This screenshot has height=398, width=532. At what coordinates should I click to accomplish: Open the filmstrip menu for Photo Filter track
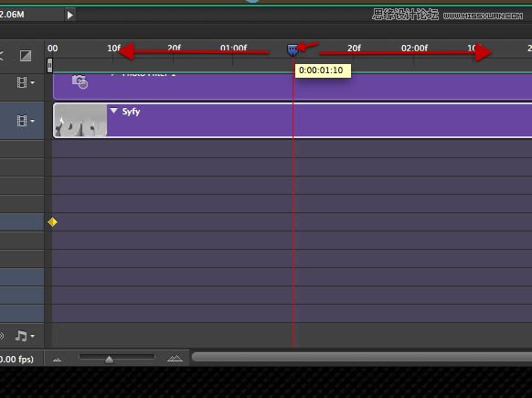click(26, 82)
